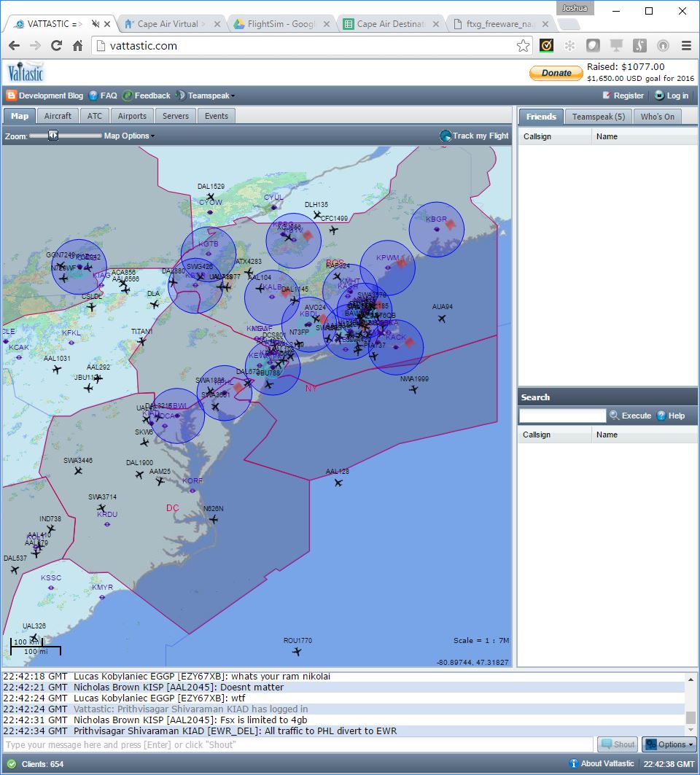700x775 pixels.
Task: Select the SWA3446 aircraft icon
Action: 78,470
